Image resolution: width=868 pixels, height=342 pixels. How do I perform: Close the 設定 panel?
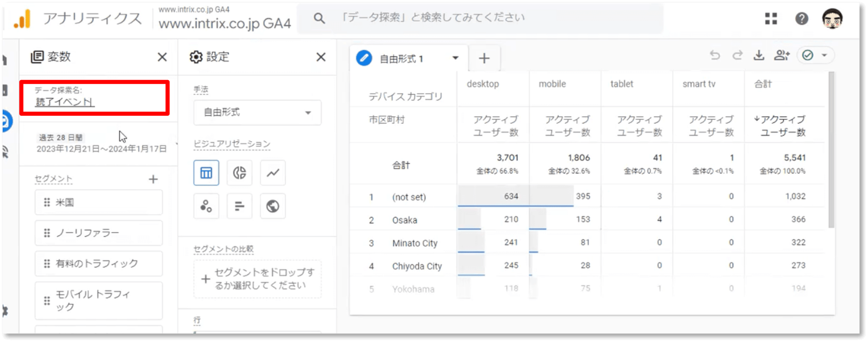(321, 57)
